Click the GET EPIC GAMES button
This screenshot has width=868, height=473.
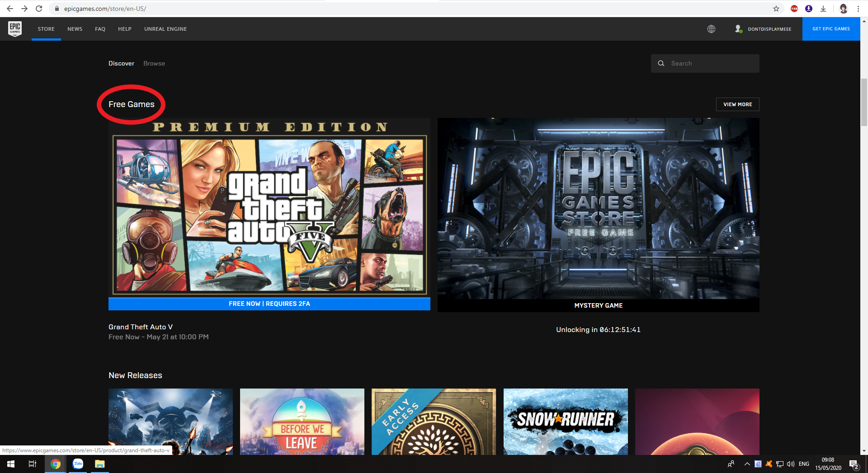pos(831,29)
